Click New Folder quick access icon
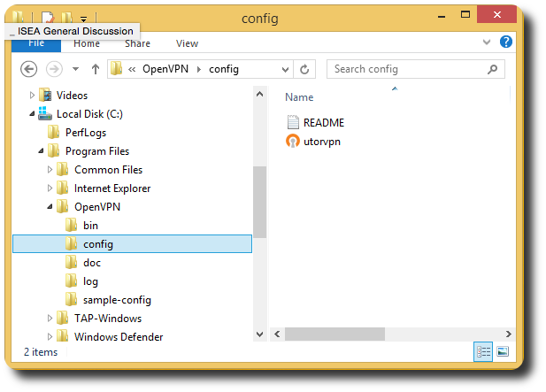 67,17
